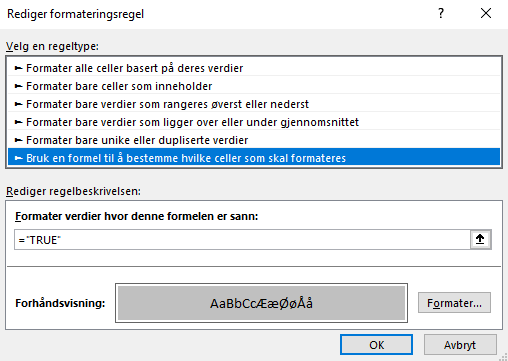Cancel with the Avbryt button

click(x=460, y=345)
